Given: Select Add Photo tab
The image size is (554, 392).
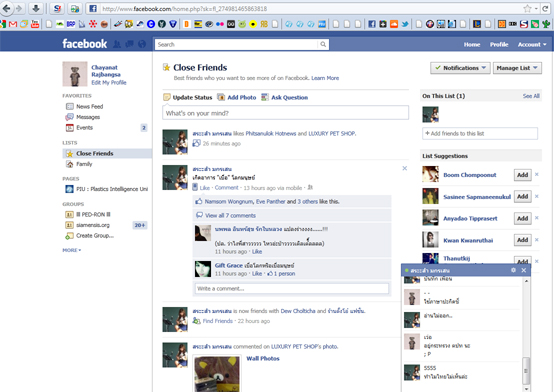Looking at the screenshot, I should pos(237,97).
